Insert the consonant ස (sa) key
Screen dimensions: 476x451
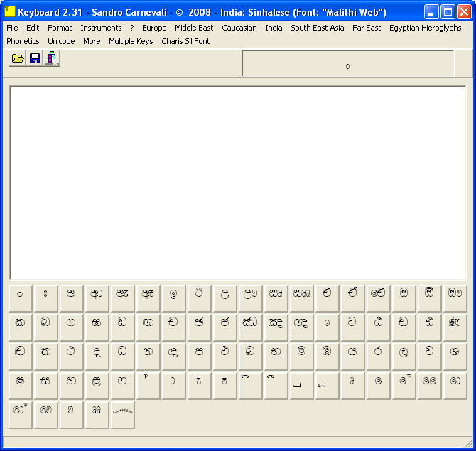[45, 386]
